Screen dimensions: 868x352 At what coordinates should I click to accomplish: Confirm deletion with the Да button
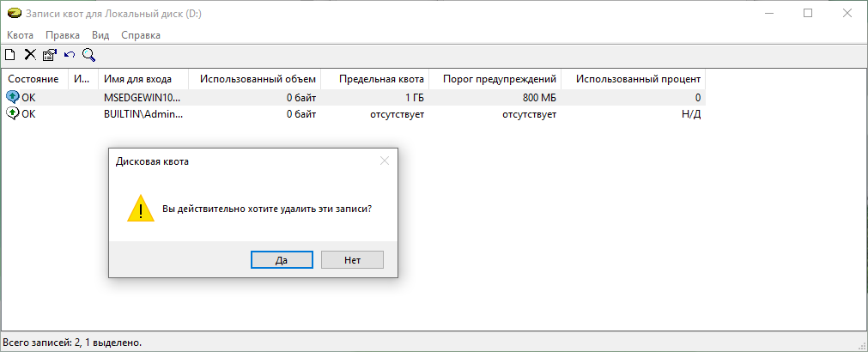[x=282, y=259]
